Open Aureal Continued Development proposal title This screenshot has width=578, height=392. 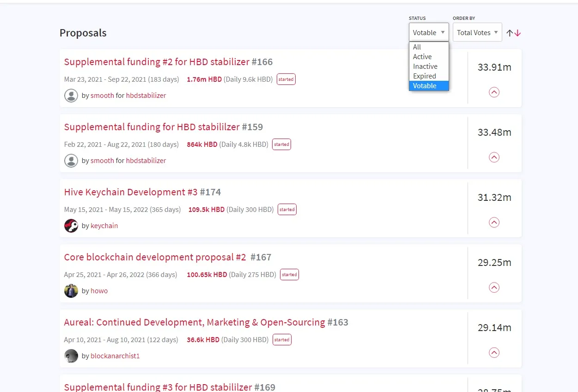point(195,322)
